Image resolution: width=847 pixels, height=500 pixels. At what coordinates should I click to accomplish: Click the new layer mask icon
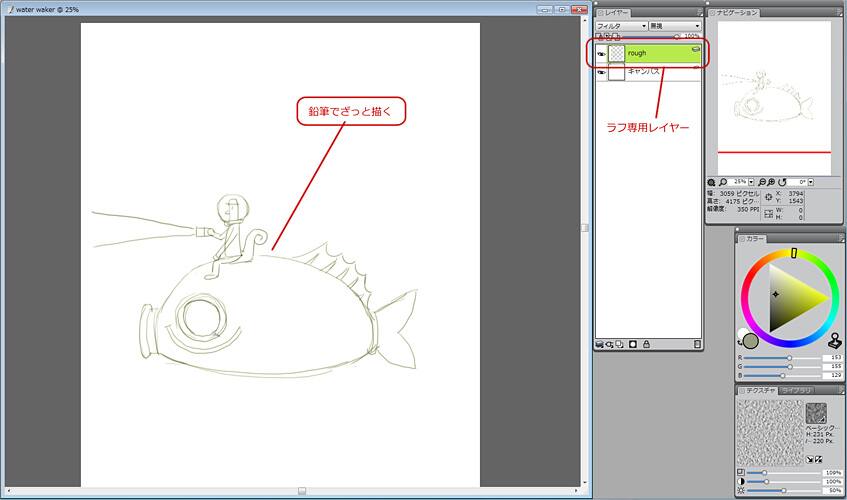(632, 344)
